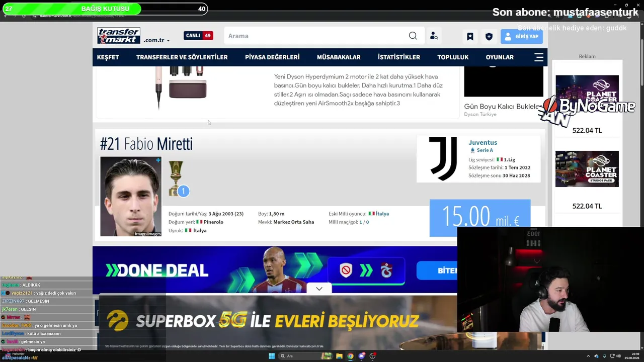Open the OBS icon on the taskbar
The height and width of the screenshot is (362, 644).
tap(372, 356)
